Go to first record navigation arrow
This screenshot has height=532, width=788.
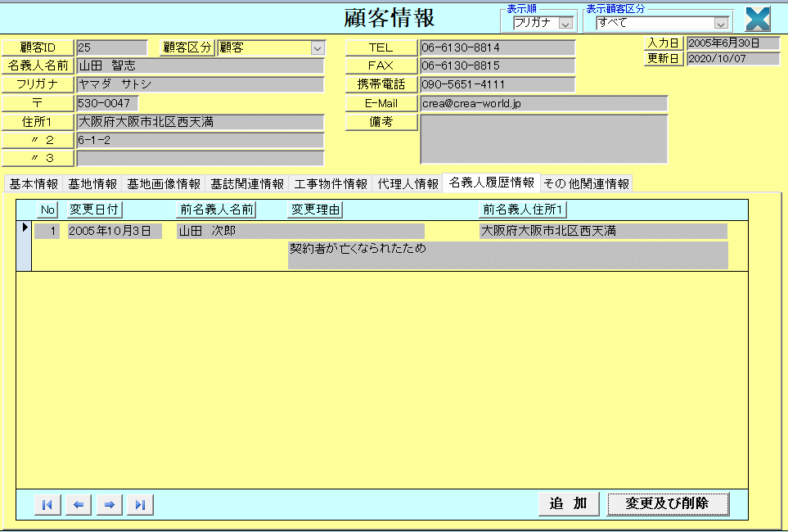tap(47, 504)
